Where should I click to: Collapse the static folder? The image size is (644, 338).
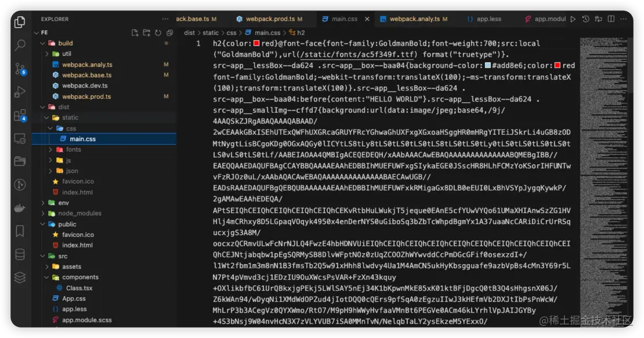point(70,117)
